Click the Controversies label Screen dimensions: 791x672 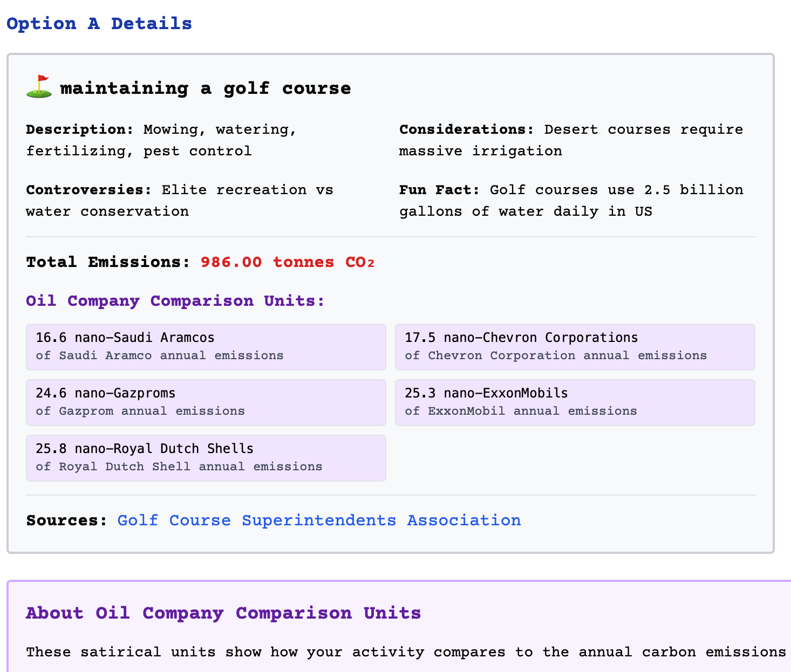(x=89, y=190)
